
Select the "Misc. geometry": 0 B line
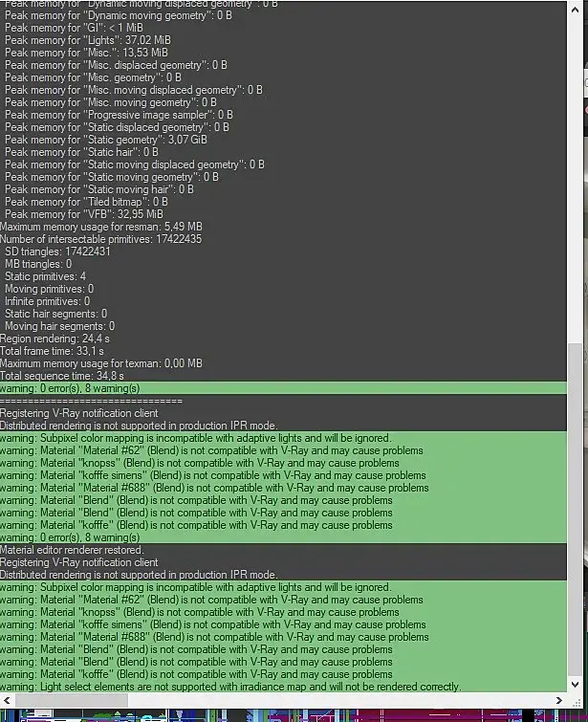coord(93,77)
